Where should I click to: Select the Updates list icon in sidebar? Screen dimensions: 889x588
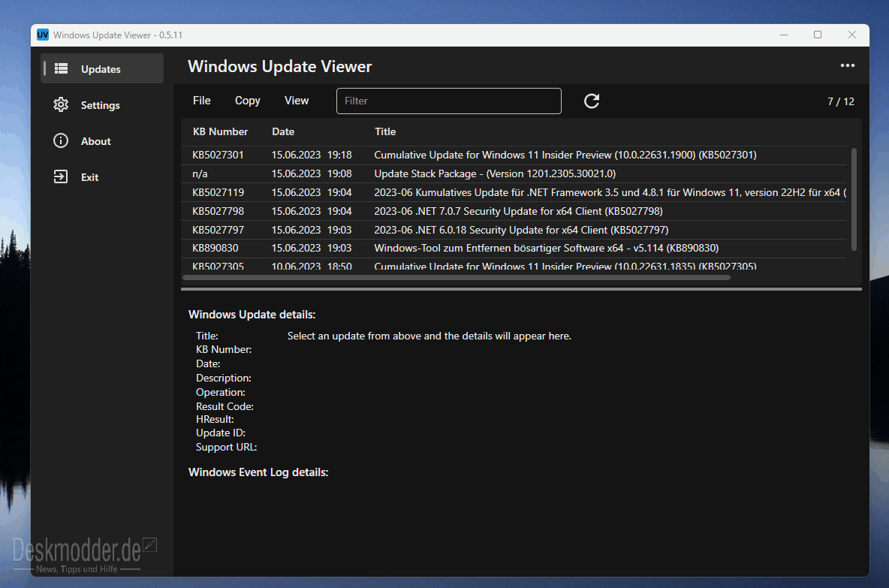point(61,68)
